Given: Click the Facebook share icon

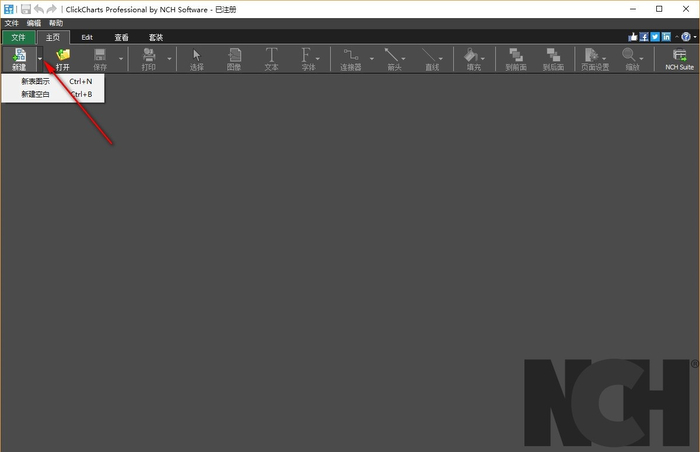Looking at the screenshot, I should click(644, 37).
